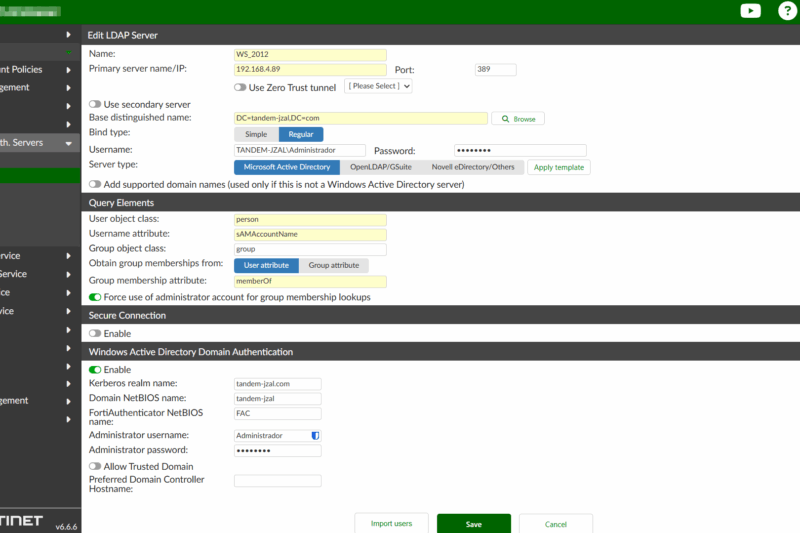Select Simple bind type
This screenshot has height=533, width=800.
tap(256, 134)
